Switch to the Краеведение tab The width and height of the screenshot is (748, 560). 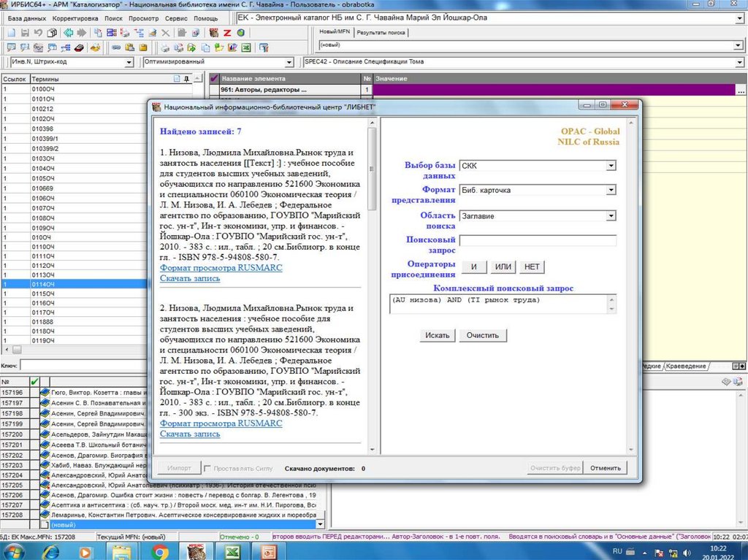click(686, 366)
